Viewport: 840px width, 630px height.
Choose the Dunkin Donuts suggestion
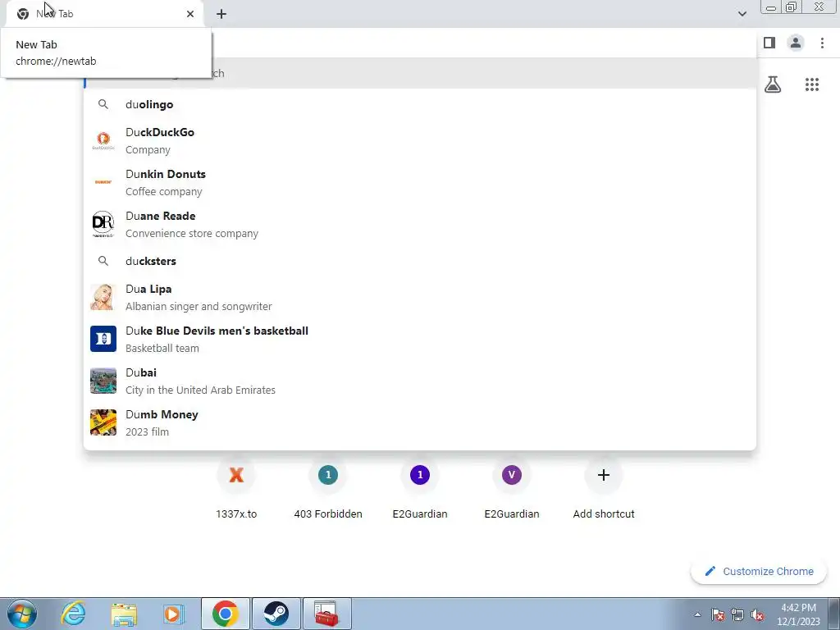coord(420,182)
